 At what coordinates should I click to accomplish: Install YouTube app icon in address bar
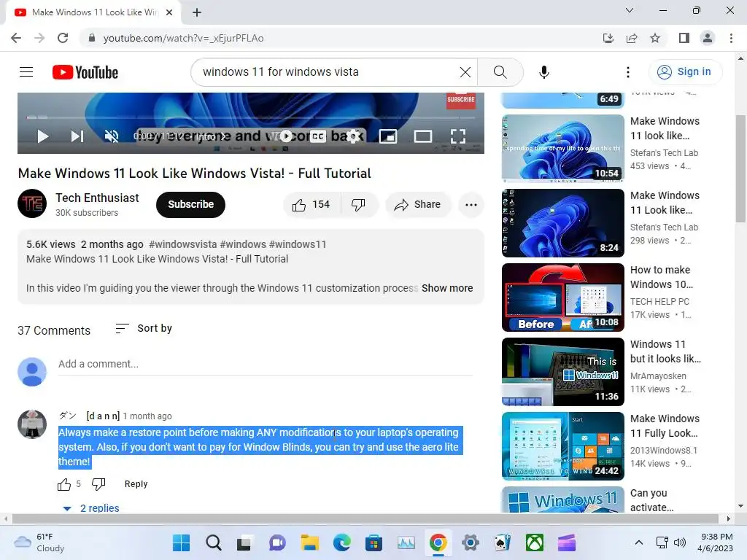[x=608, y=38]
